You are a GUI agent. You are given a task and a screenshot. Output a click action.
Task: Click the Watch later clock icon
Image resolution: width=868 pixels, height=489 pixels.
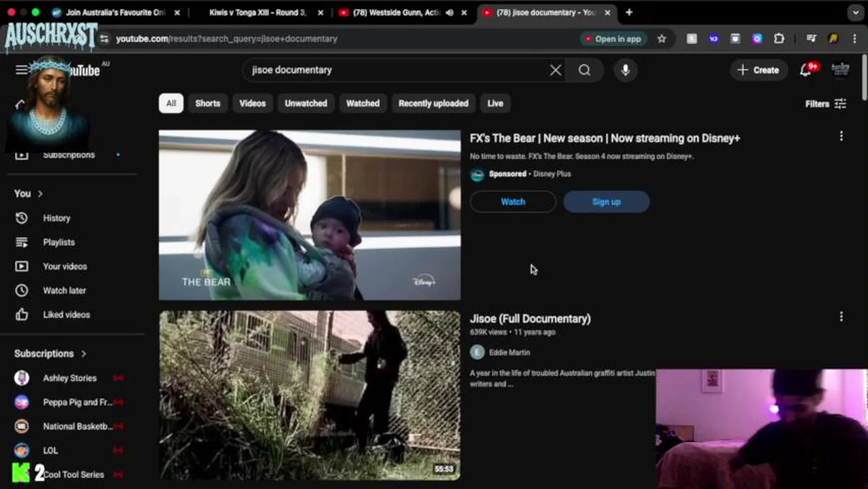tap(22, 291)
